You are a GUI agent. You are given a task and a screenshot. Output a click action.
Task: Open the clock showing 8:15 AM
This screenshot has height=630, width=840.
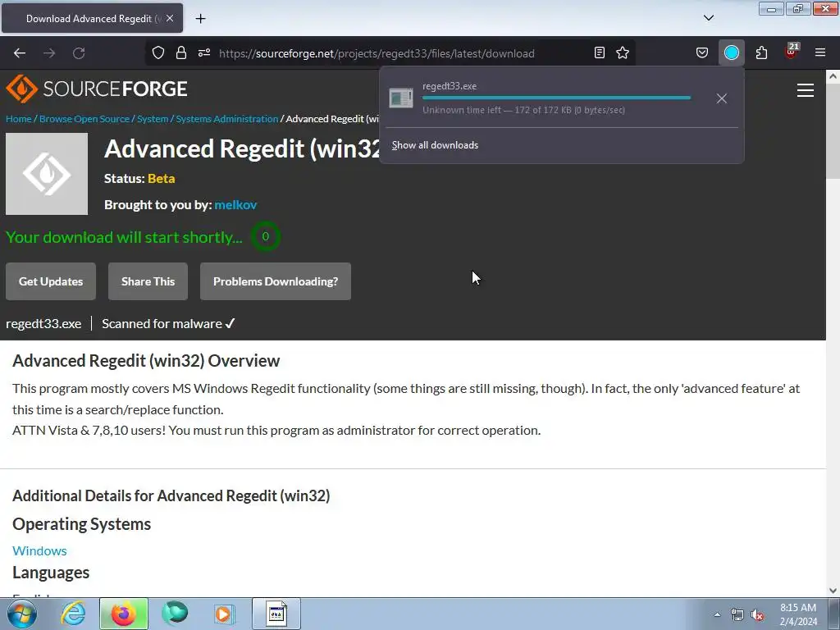pyautogui.click(x=798, y=614)
